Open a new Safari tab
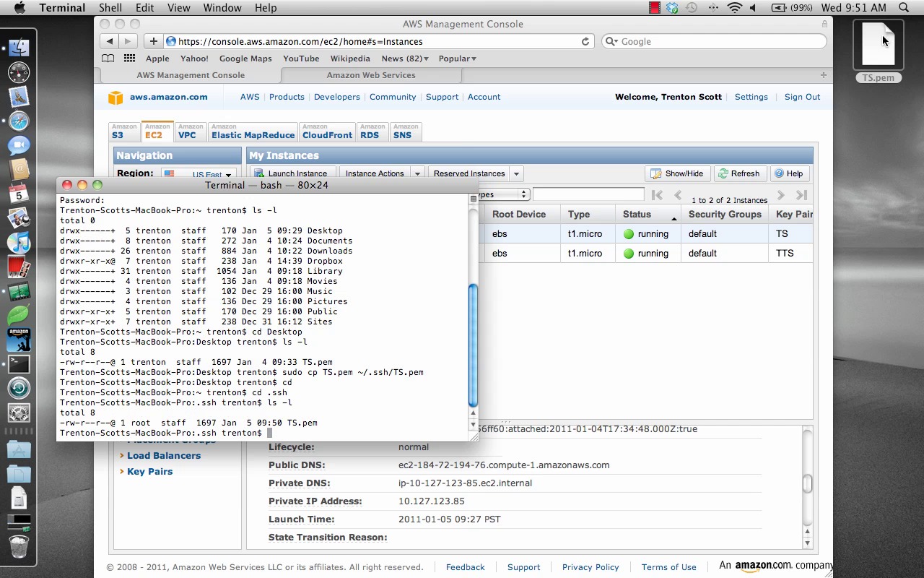 823,75
